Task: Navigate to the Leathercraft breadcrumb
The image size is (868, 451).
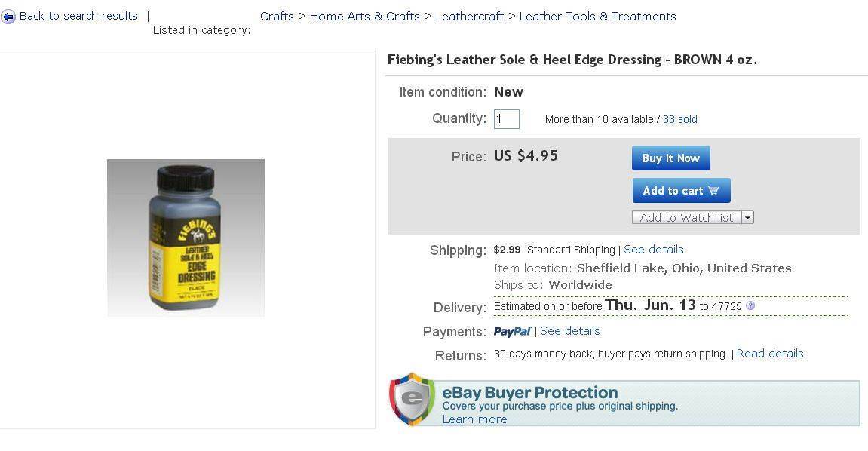Action: (469, 17)
